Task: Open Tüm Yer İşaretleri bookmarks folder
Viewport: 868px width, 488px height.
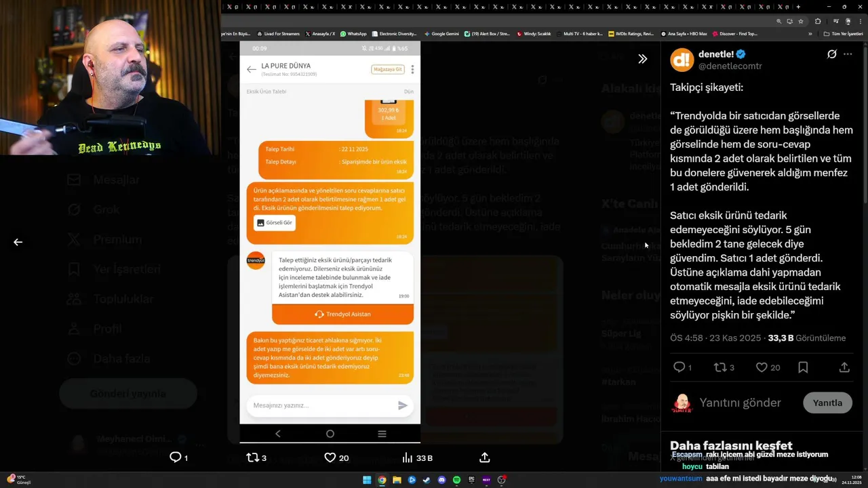Action: (x=843, y=33)
